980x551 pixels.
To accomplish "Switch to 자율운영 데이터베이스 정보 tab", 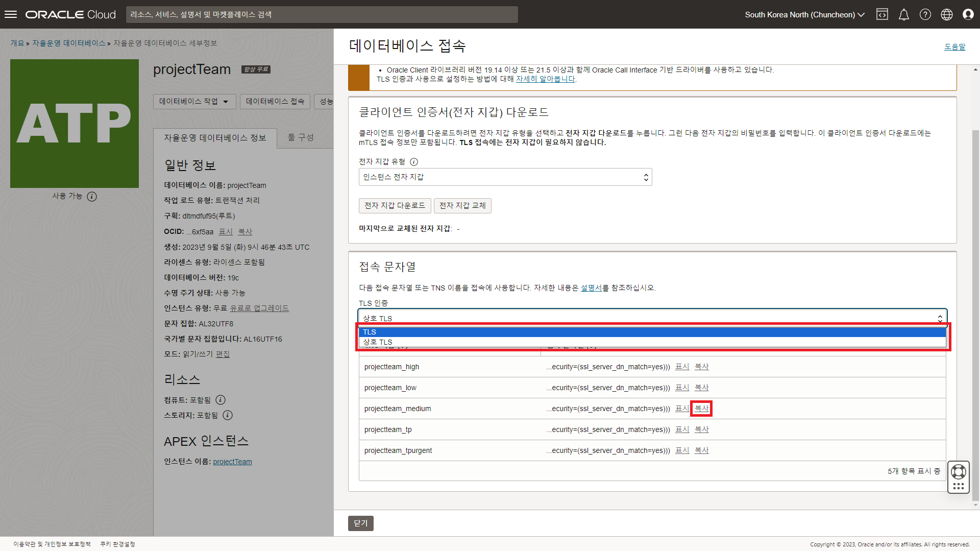I will click(x=215, y=138).
